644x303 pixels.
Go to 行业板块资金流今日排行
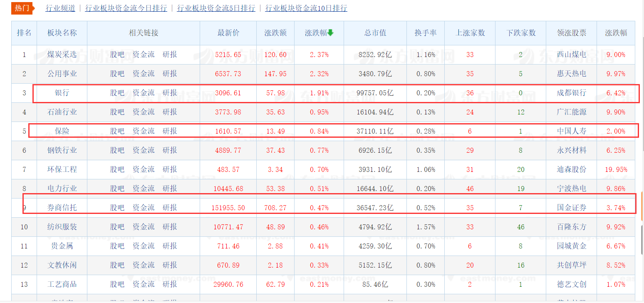click(126, 8)
